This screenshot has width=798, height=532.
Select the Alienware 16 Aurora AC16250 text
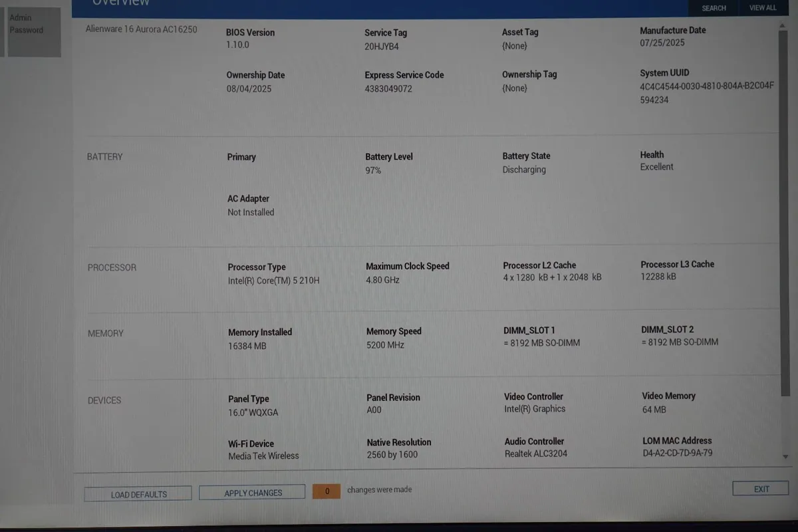[x=142, y=29]
